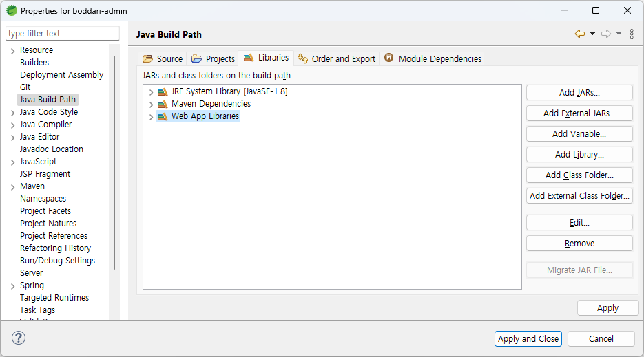Click the Add JARs button

pos(579,93)
